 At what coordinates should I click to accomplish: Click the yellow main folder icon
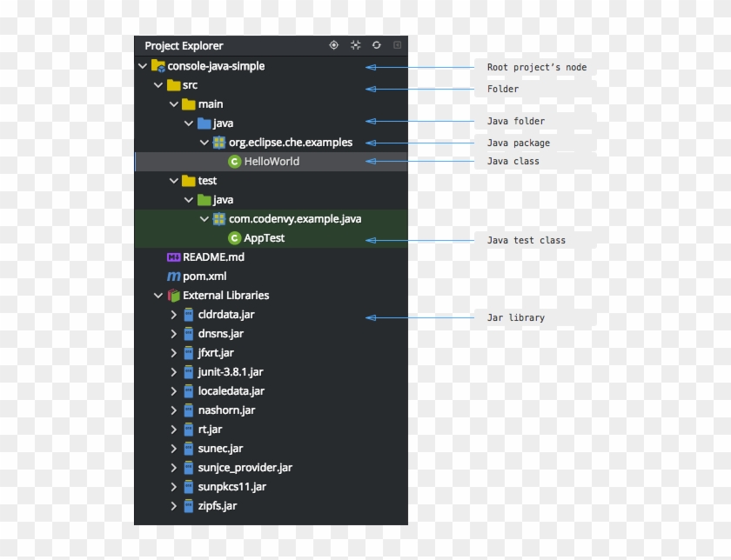[188, 104]
